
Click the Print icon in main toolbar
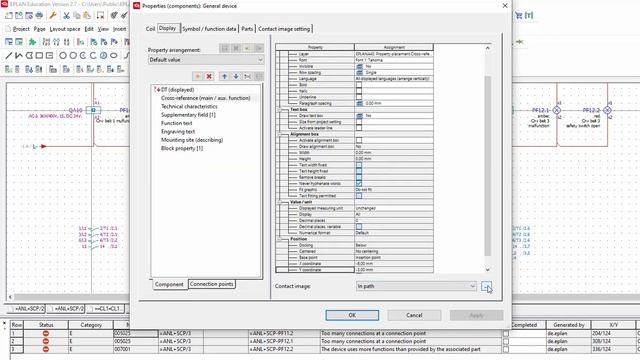39,16
